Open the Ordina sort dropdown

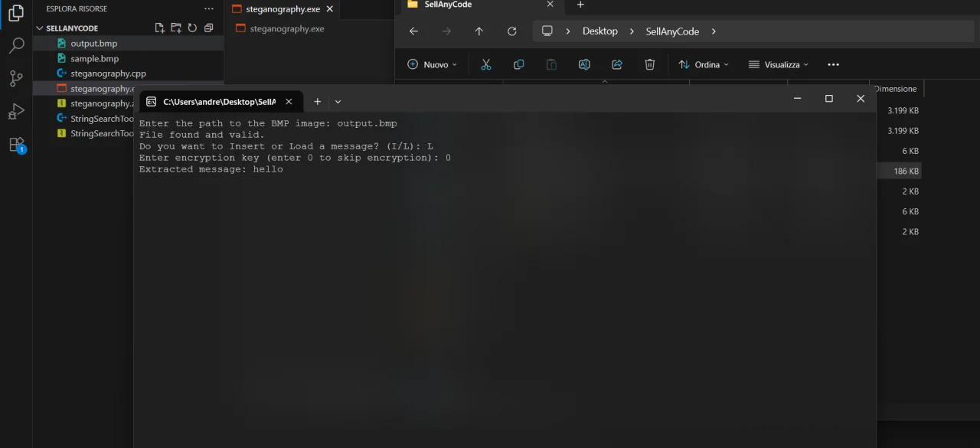point(704,64)
